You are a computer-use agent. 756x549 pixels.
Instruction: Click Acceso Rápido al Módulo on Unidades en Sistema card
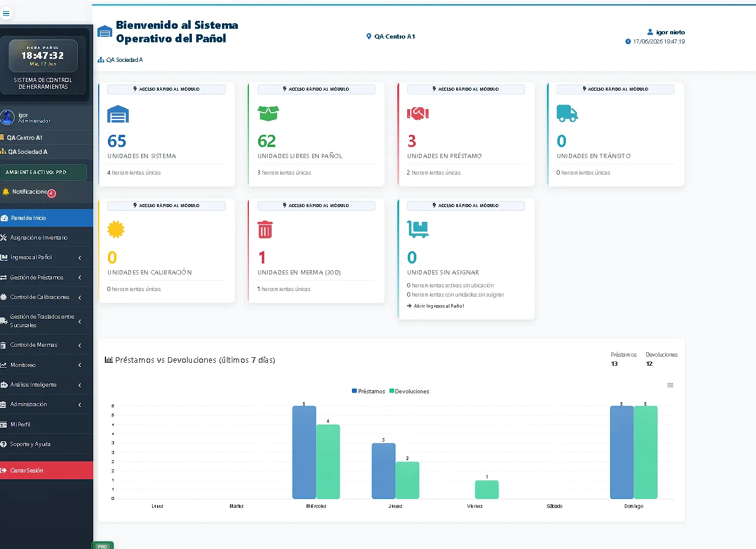click(x=166, y=89)
